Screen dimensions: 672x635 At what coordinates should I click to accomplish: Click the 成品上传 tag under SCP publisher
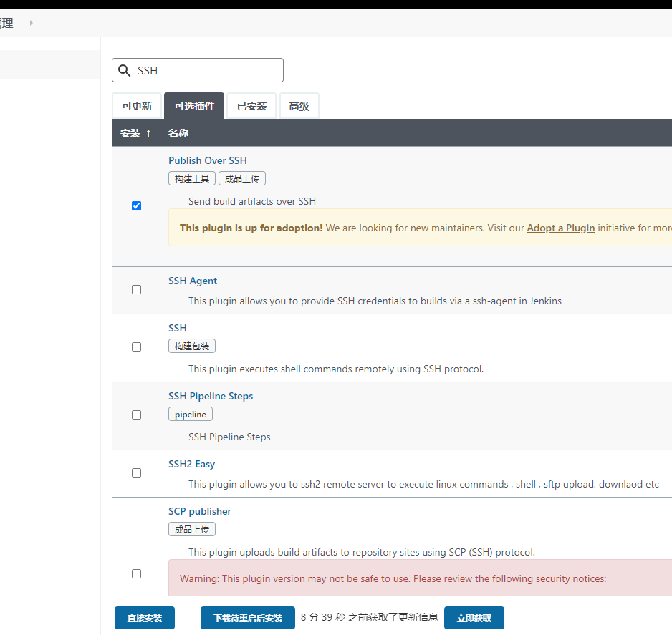(x=192, y=529)
